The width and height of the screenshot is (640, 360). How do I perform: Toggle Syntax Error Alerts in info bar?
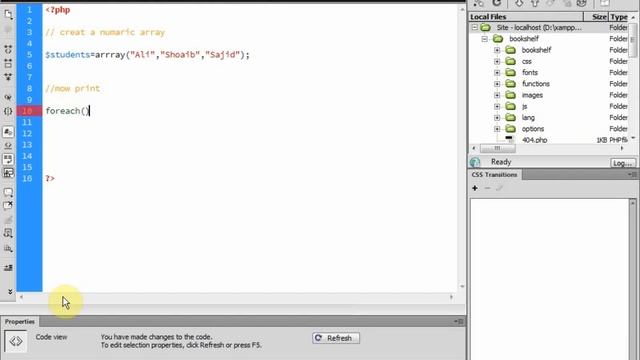click(x=8, y=173)
